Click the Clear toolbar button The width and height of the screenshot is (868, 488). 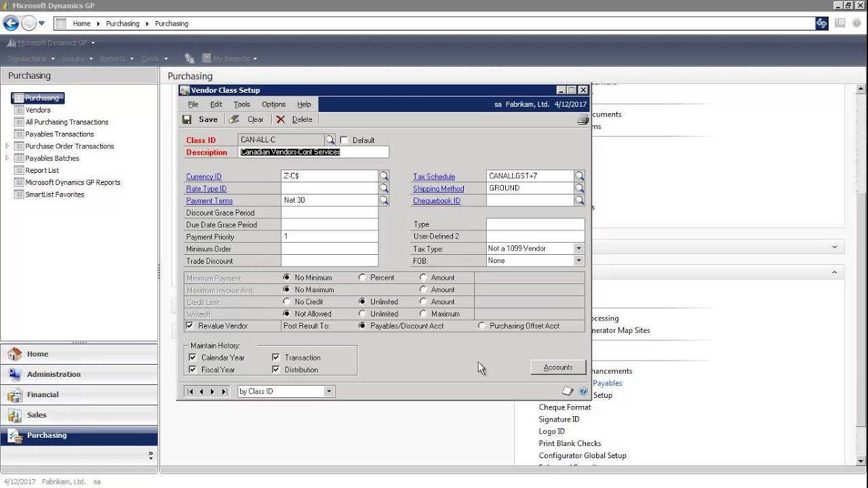tap(247, 119)
